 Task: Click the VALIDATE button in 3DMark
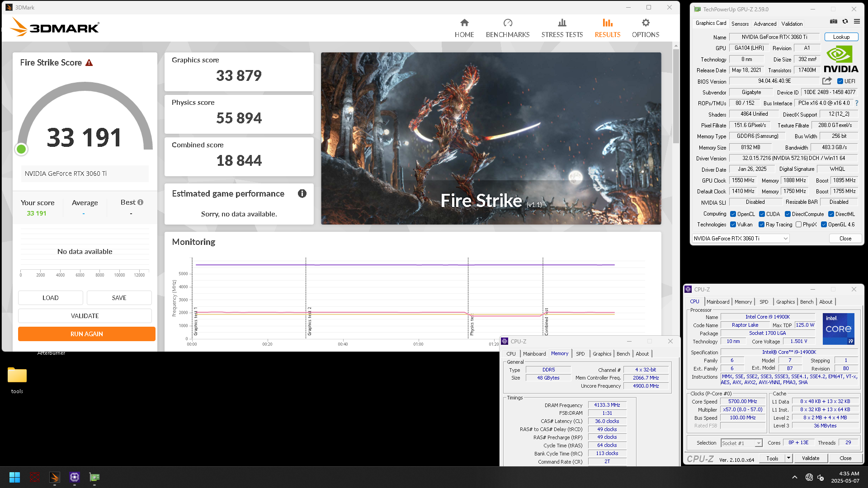[85, 316]
